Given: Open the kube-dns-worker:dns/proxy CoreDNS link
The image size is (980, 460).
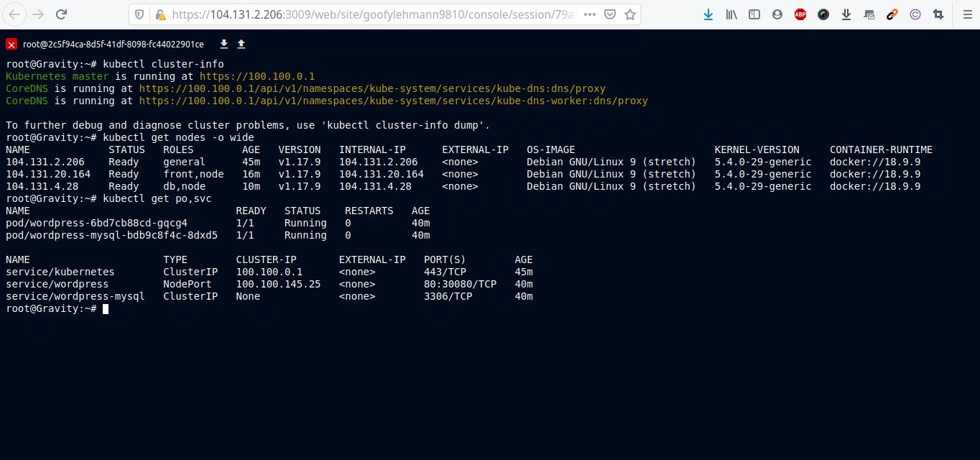Looking at the screenshot, I should [x=394, y=101].
